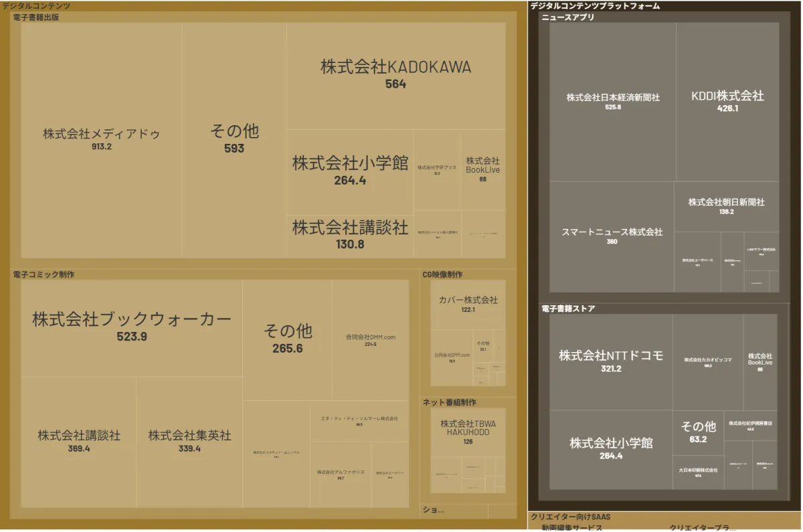Click the 株式会社ブックウォーカー tile
This screenshot has width=803, height=532.
click(132, 327)
